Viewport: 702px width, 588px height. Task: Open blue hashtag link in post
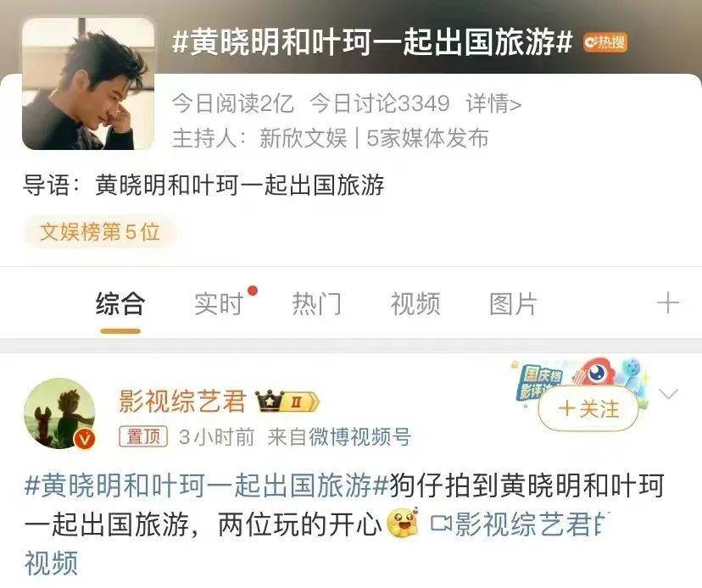pyautogui.click(x=206, y=485)
